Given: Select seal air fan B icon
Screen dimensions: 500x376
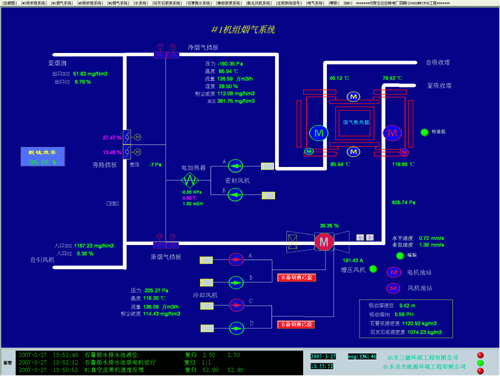Looking at the screenshot, I should [235, 195].
